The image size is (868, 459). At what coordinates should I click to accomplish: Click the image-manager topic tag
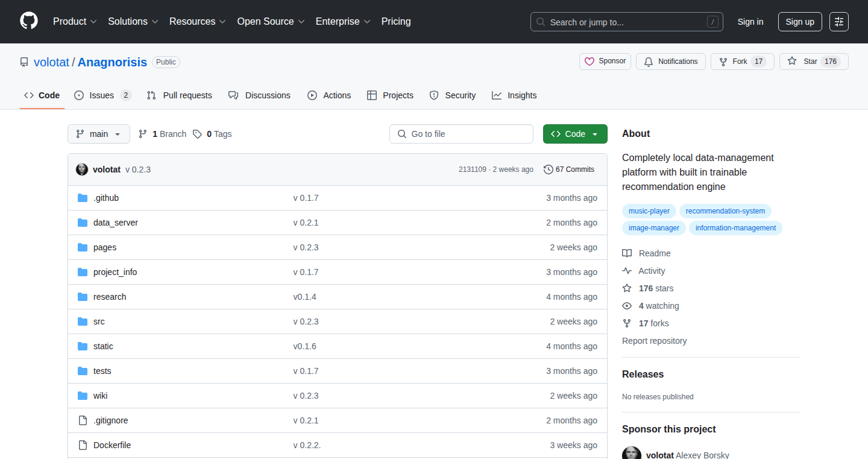coord(654,228)
